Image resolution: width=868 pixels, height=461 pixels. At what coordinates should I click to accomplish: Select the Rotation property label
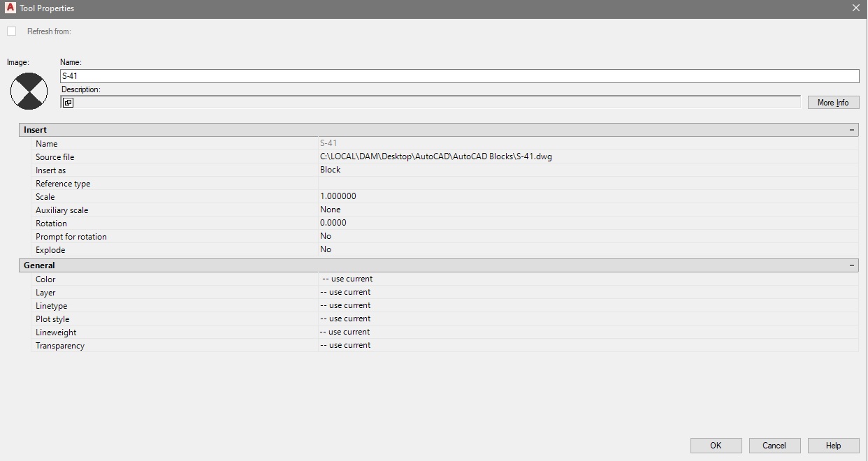[x=51, y=224]
